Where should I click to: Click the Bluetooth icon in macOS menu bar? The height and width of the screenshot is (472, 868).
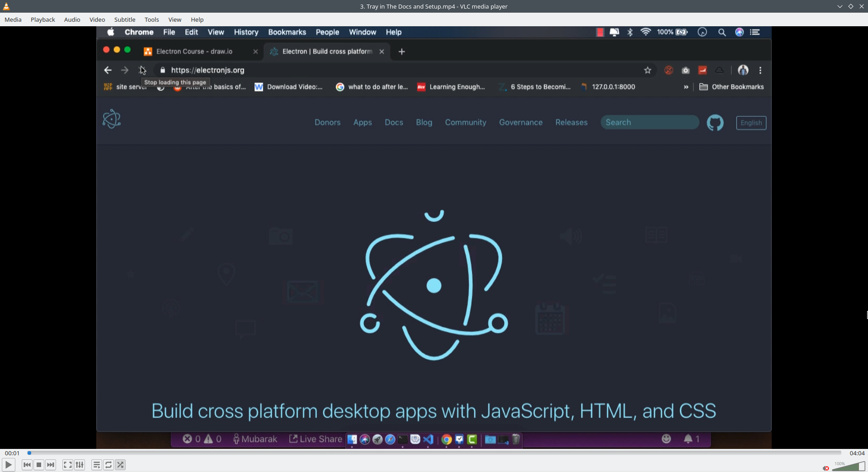click(x=630, y=32)
